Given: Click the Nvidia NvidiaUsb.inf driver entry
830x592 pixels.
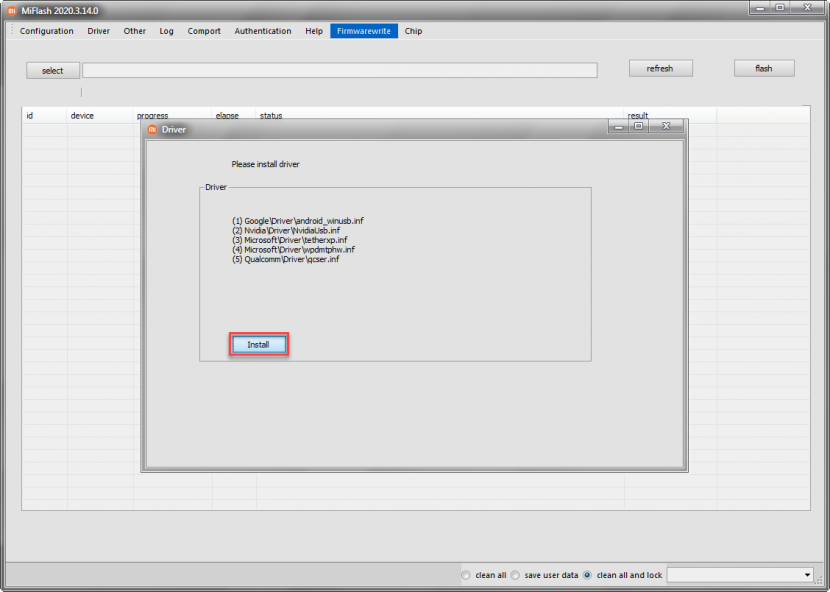Looking at the screenshot, I should [x=286, y=230].
